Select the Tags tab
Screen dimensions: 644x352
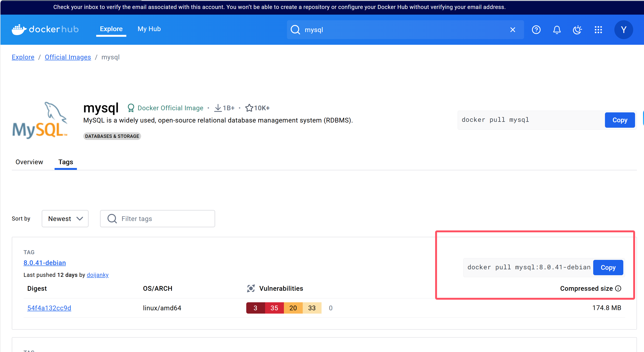click(66, 162)
